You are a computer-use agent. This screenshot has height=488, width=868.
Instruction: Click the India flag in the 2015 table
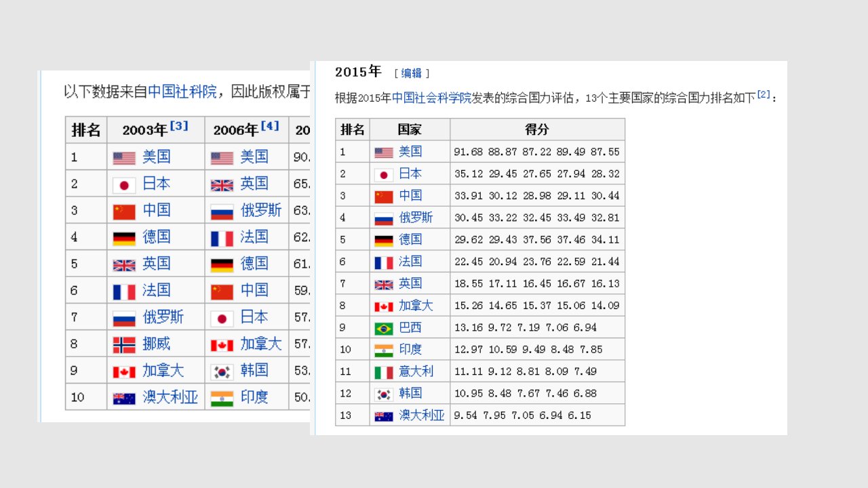tap(383, 350)
